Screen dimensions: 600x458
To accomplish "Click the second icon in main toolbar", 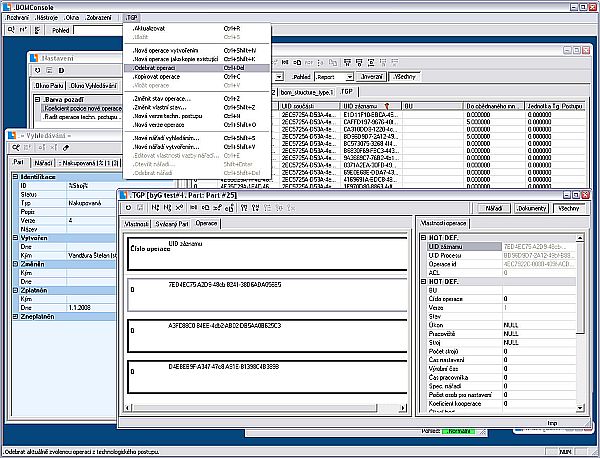I will (x=22, y=31).
